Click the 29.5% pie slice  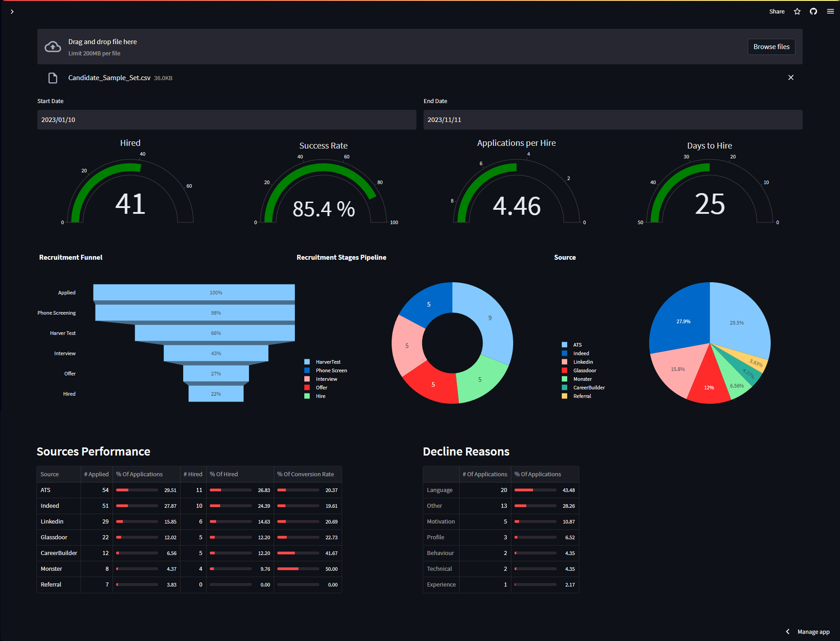click(x=737, y=323)
